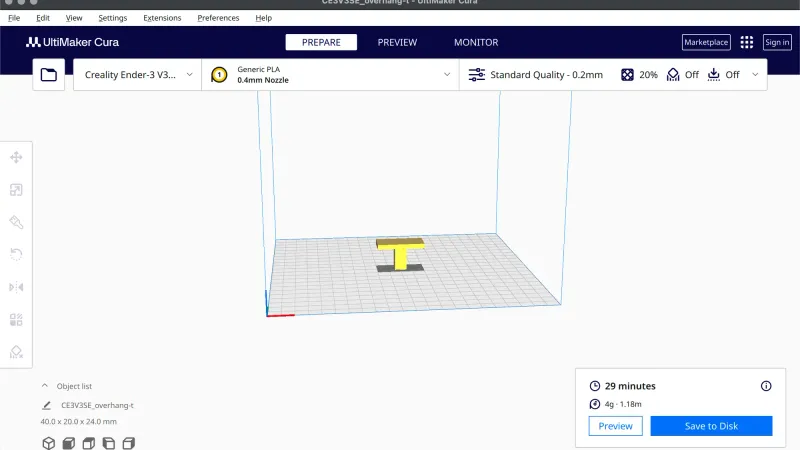Viewport: 800px width, 450px height.
Task: Click the 4g · 1.18m usage text
Action: click(x=623, y=404)
